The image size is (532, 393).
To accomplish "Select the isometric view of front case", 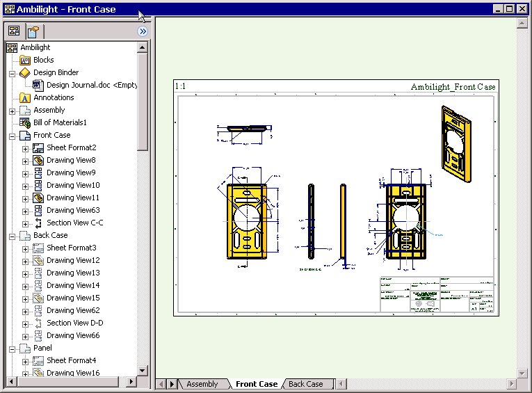I will (456, 144).
